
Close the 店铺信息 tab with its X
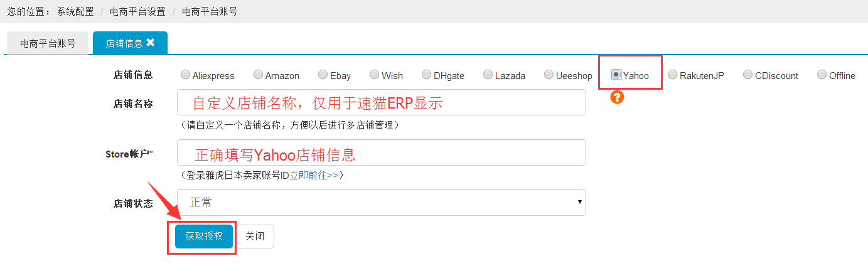coord(151,43)
